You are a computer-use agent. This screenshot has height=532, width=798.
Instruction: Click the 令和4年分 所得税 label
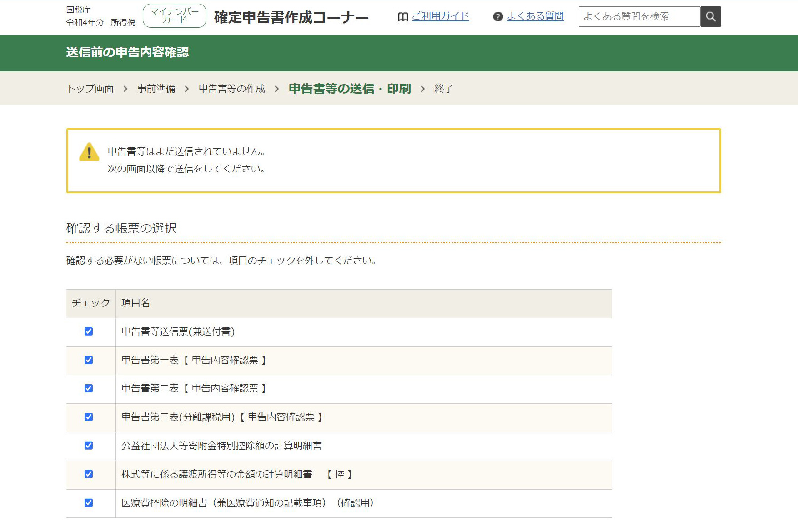pyautogui.click(x=100, y=22)
